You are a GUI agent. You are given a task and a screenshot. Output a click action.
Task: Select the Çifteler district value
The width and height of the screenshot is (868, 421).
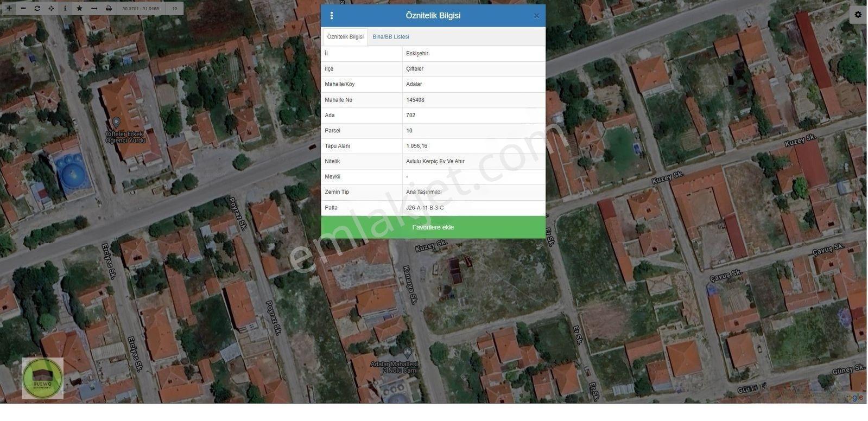coord(474,69)
